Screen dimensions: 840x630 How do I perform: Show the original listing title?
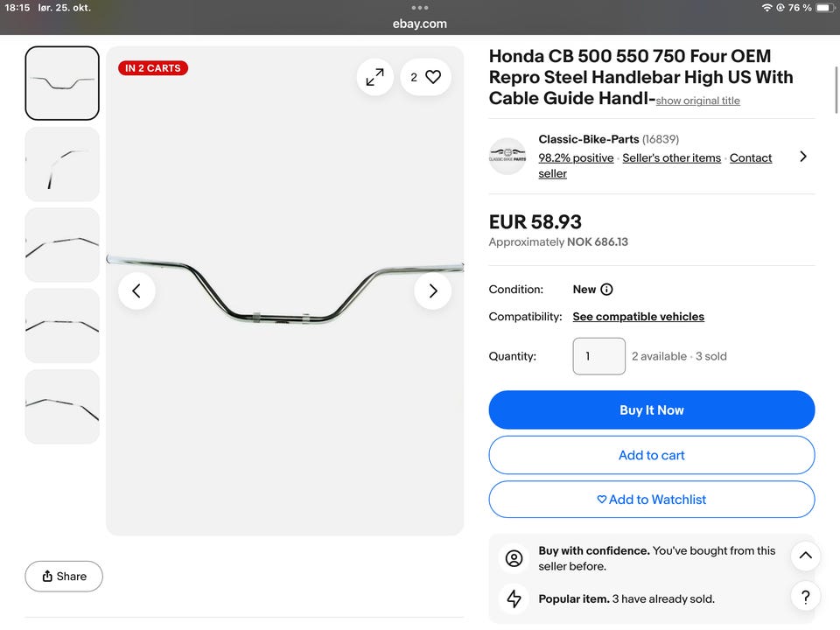click(x=697, y=101)
